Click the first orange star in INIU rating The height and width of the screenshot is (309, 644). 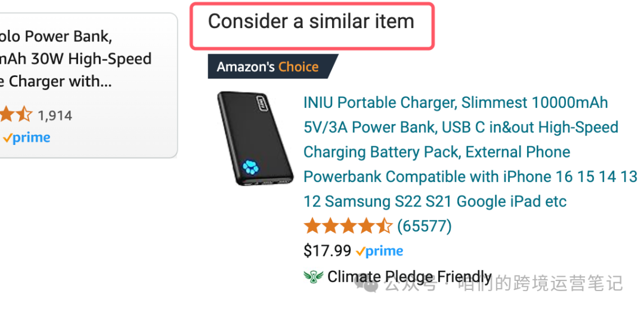pos(312,227)
